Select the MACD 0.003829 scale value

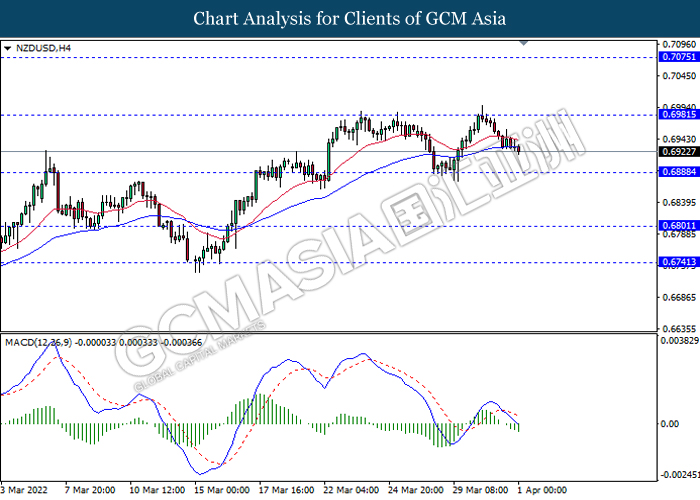click(x=679, y=341)
